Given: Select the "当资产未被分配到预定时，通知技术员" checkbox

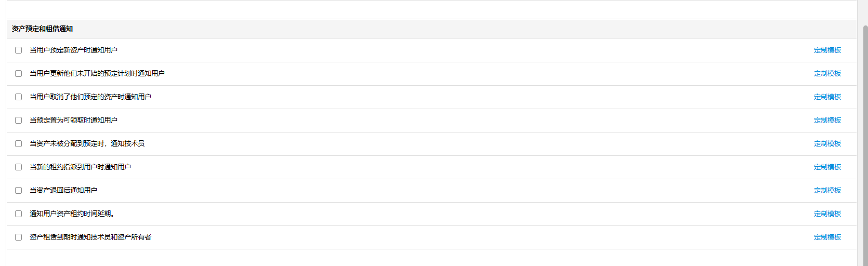Looking at the screenshot, I should tap(19, 144).
